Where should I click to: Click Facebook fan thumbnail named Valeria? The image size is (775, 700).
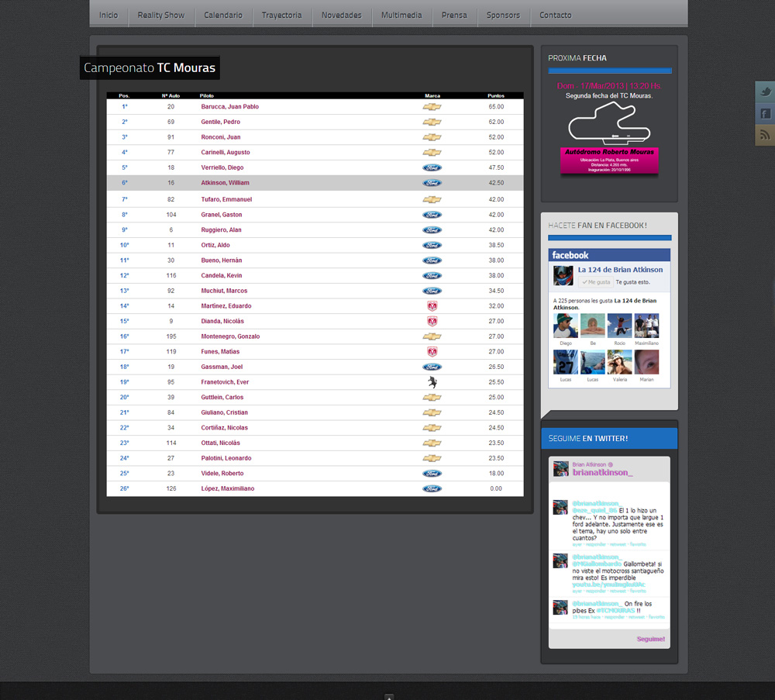pyautogui.click(x=620, y=362)
